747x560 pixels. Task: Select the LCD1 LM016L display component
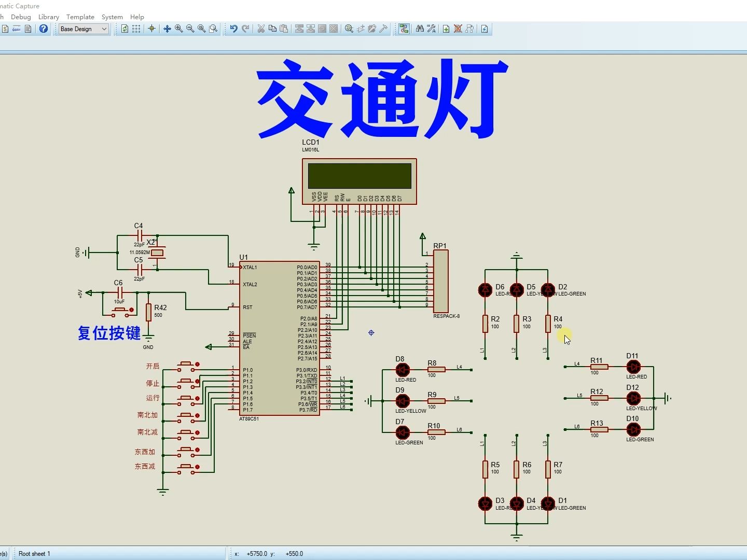pos(359,181)
